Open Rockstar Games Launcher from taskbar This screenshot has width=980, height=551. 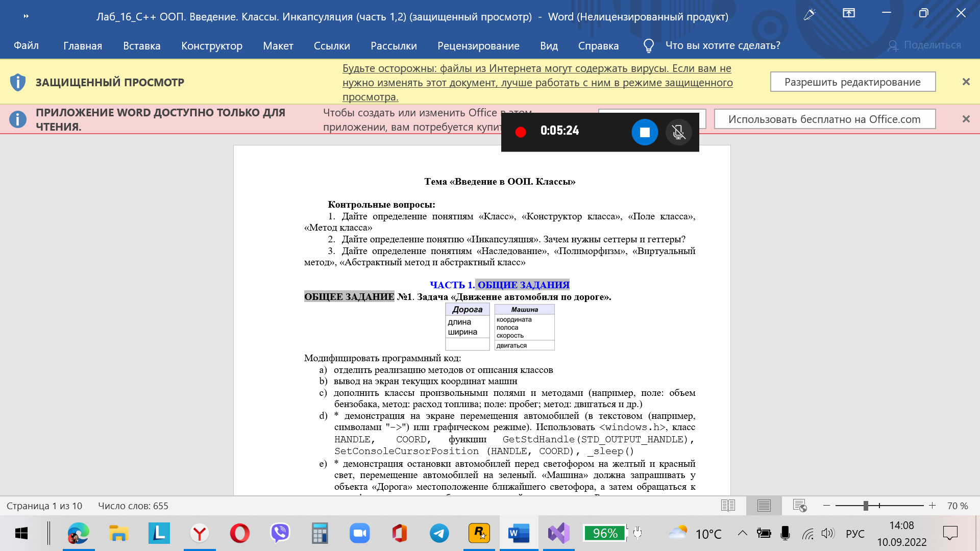pos(479,534)
